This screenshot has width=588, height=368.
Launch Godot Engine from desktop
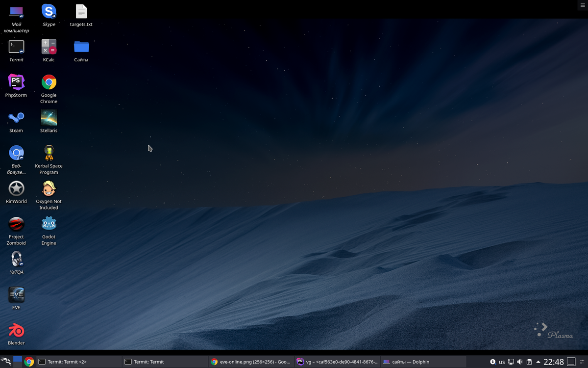49,230
